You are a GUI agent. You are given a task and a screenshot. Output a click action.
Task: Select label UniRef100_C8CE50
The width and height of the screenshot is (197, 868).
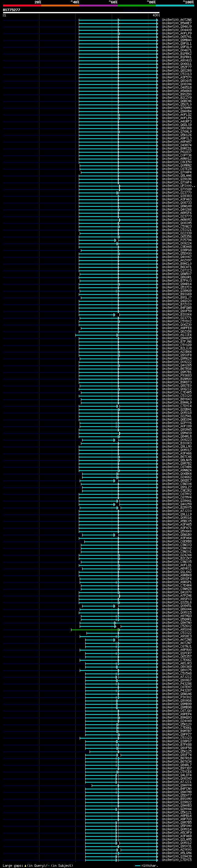(176, 162)
